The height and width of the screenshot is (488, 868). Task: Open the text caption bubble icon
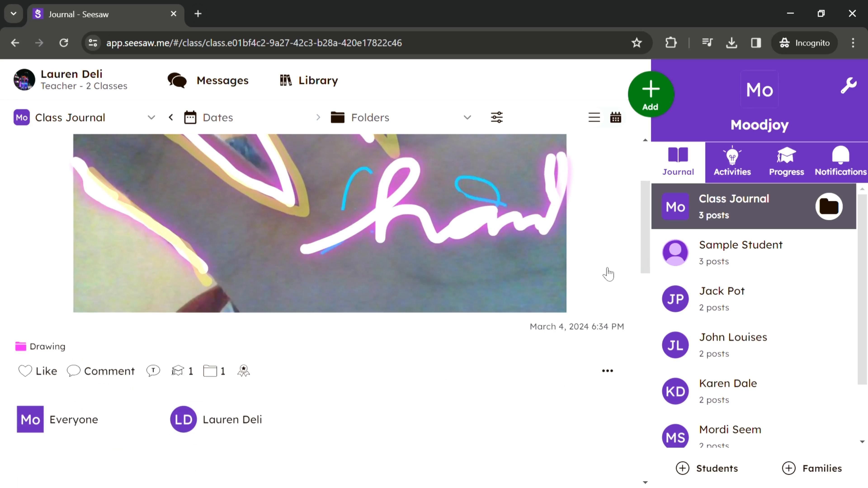[153, 371]
